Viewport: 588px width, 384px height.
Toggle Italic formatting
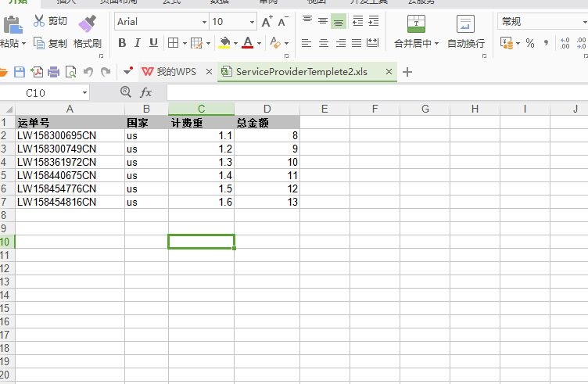coord(138,43)
